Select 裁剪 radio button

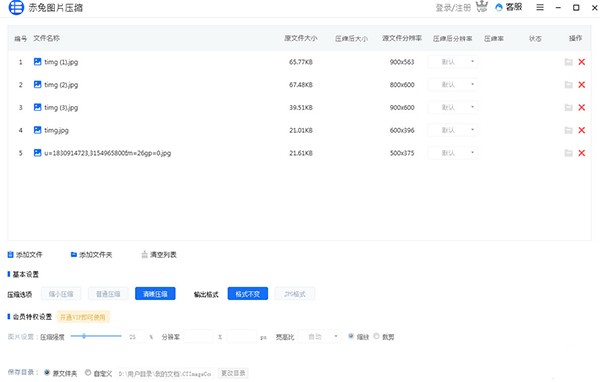(377, 336)
